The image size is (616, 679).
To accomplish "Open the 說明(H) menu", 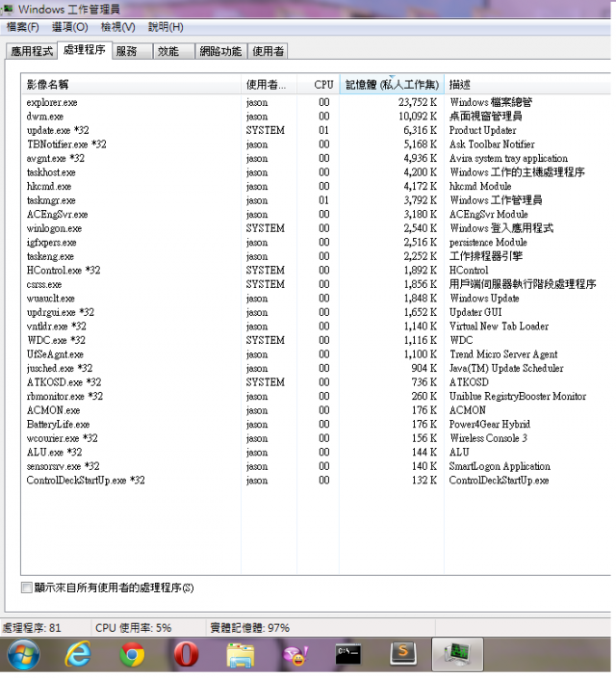I will click(x=166, y=27).
